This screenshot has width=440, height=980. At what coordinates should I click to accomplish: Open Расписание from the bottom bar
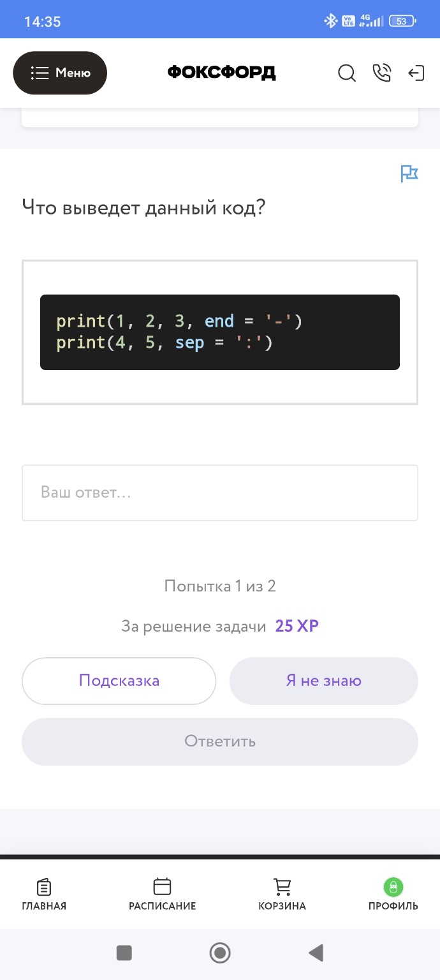tap(162, 893)
